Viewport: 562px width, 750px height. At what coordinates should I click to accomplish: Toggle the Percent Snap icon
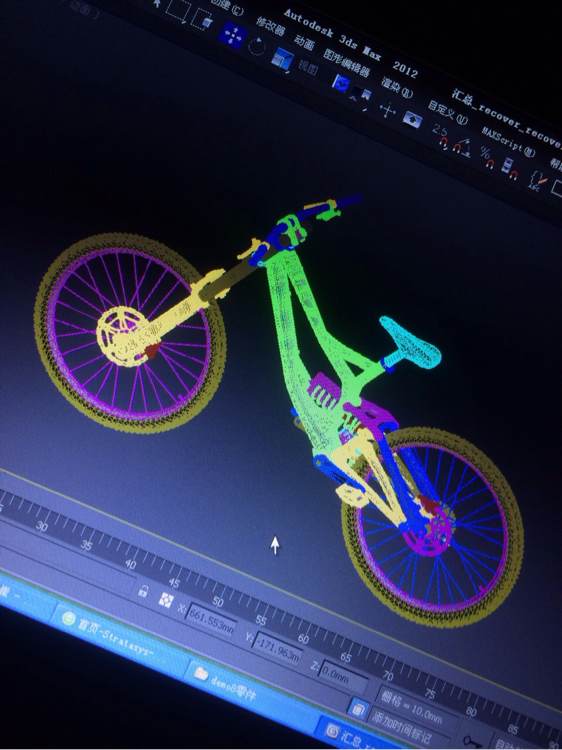point(487,159)
